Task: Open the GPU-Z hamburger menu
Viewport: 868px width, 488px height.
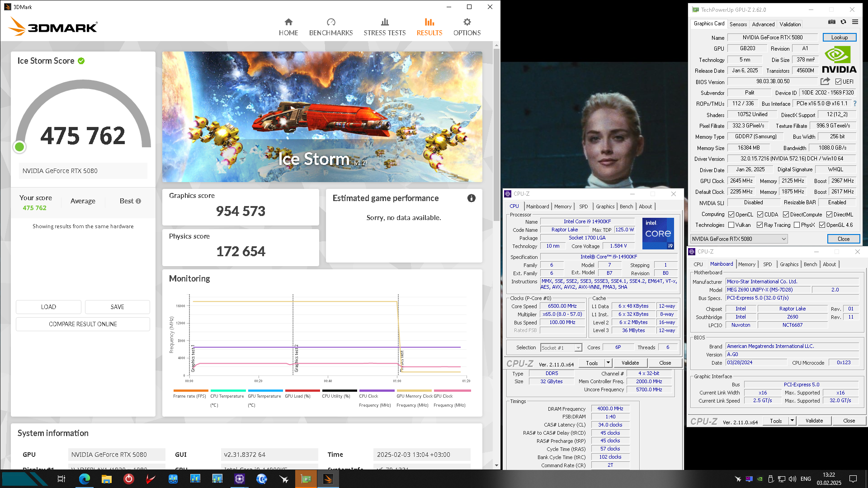Action: click(855, 22)
